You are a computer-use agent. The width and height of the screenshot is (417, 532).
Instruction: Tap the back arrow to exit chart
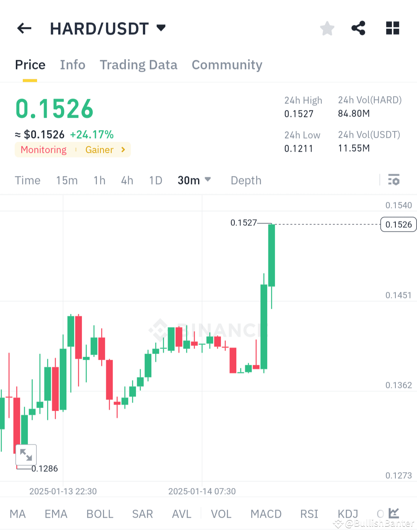[24, 28]
